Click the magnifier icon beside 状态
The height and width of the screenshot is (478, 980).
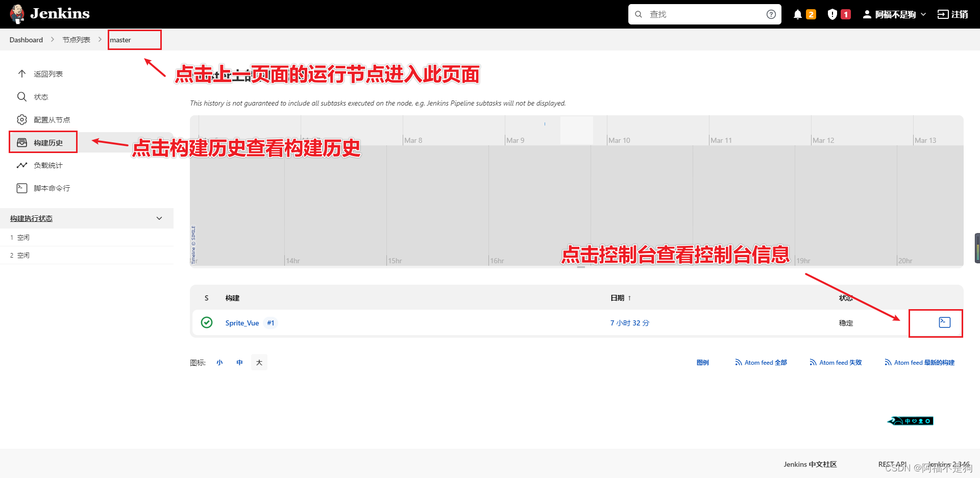coord(22,96)
